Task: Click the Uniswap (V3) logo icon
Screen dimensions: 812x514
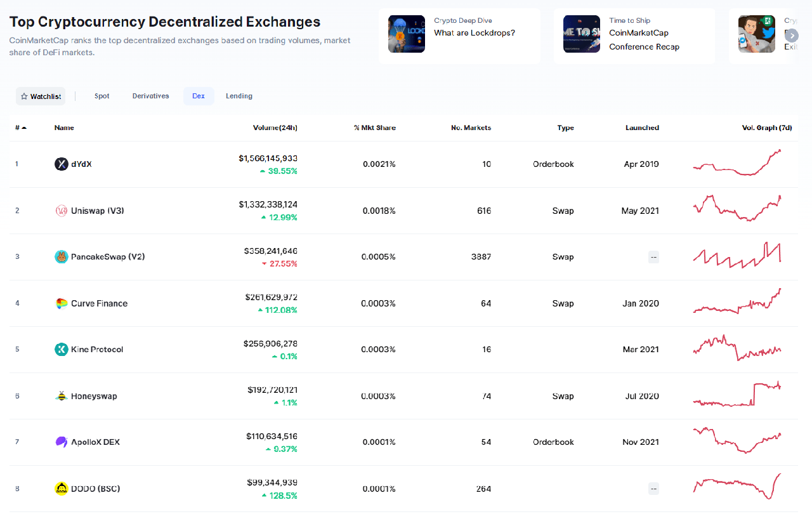Action: click(61, 211)
